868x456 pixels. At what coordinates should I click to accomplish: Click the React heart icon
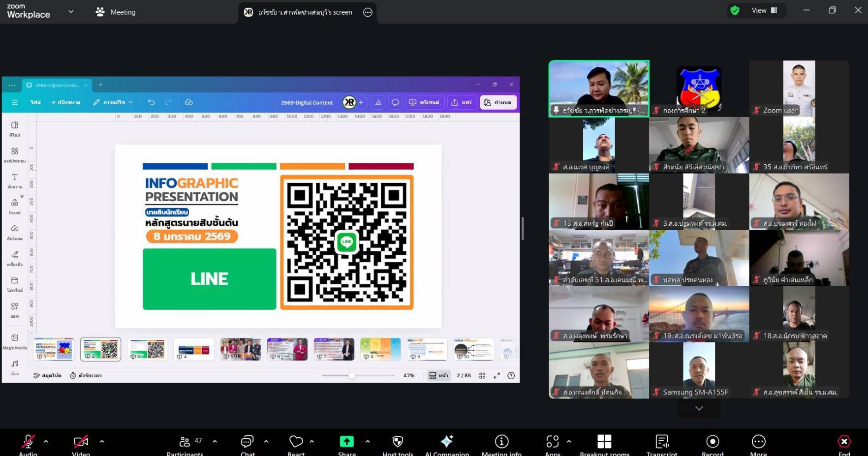pyautogui.click(x=296, y=442)
